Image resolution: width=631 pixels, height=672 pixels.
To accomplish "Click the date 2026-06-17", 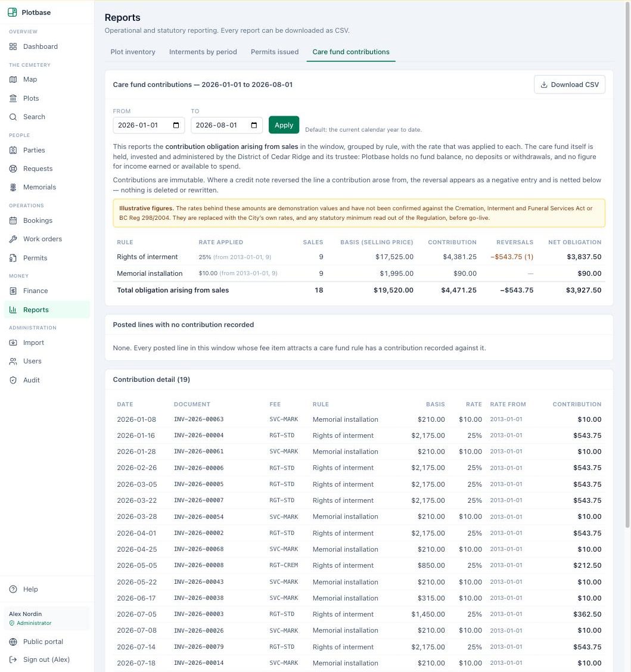I will [x=136, y=598].
